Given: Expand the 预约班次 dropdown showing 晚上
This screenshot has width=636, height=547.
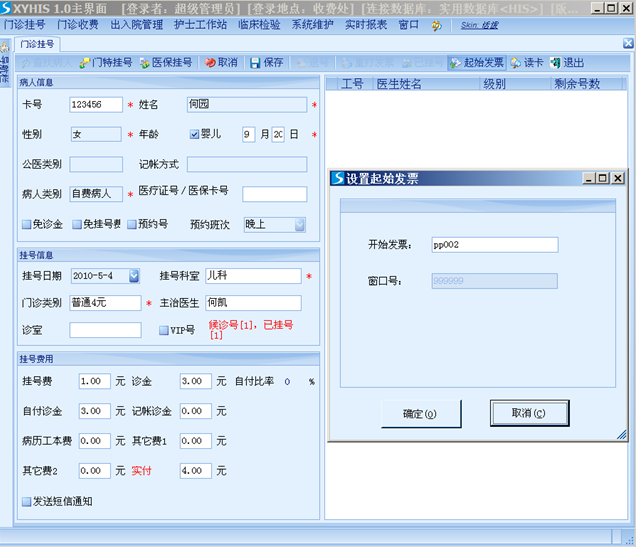Looking at the screenshot, I should pos(299,225).
